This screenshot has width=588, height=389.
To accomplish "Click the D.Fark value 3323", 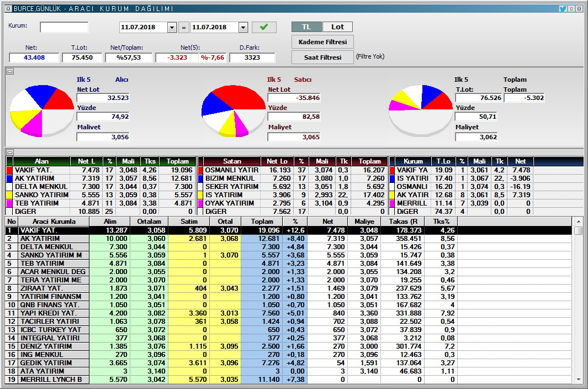I will pos(252,57).
